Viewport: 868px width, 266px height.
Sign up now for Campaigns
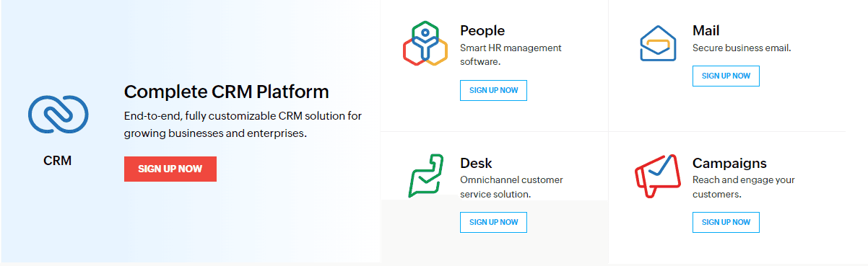[726, 222]
